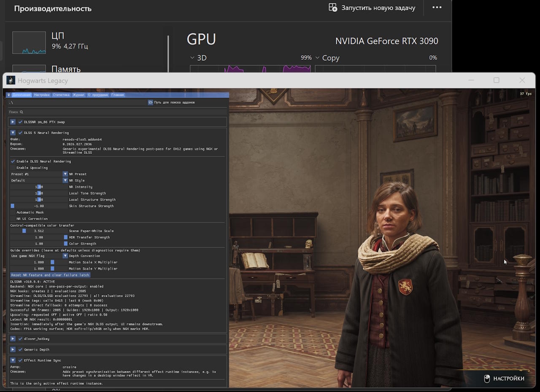Click the HDR Transfer Strength slider
Viewport: 540px width, 392px height.
pos(39,237)
